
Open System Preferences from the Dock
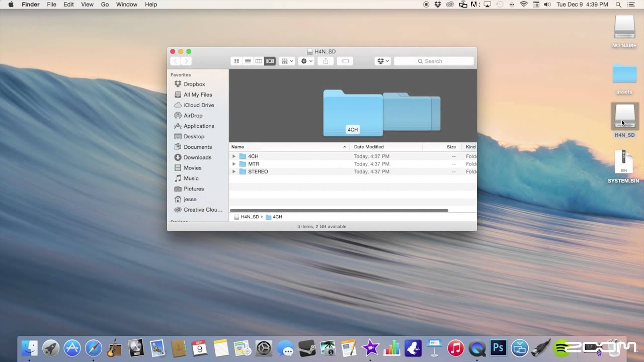264,347
